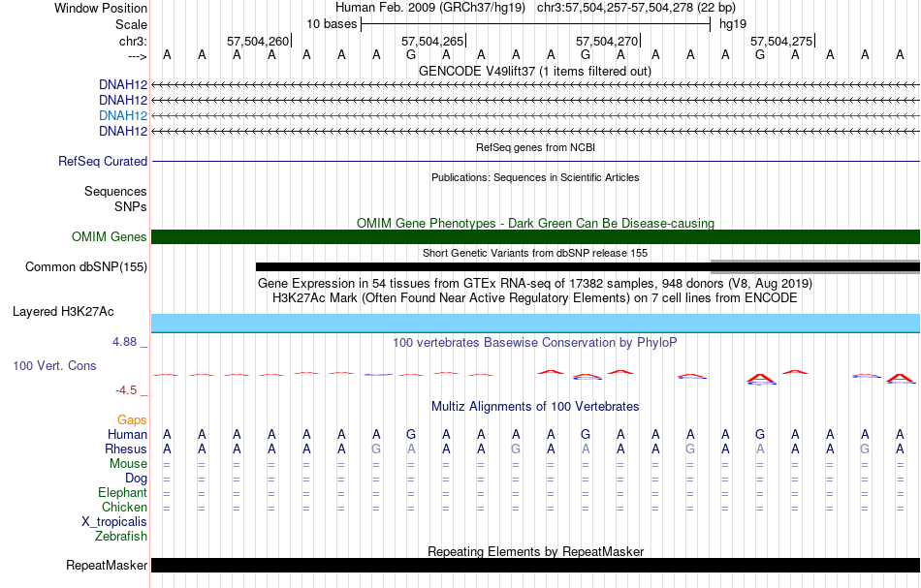Click the 57,504,260 ruler position
This screenshot has height=588, width=921.
258,41
